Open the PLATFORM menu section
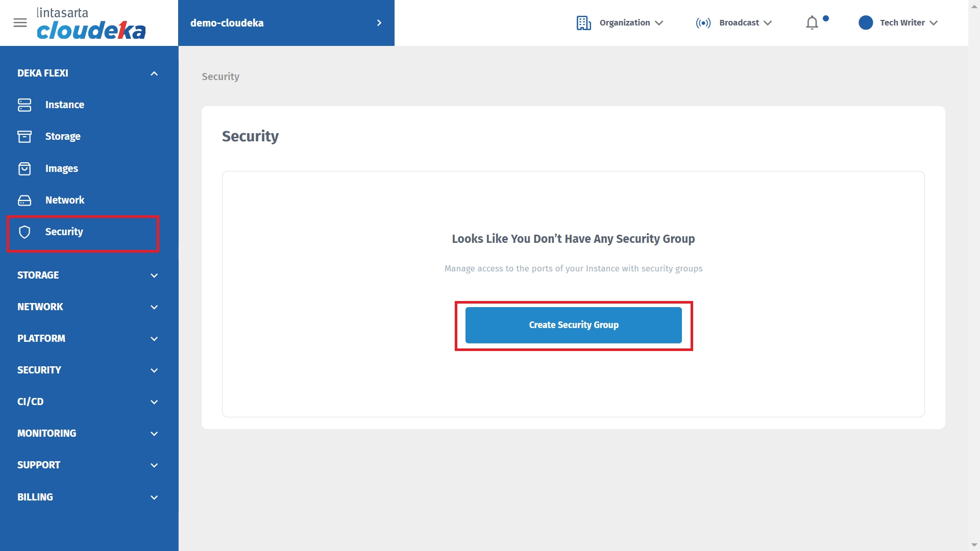Image resolution: width=980 pixels, height=551 pixels. 154,339
